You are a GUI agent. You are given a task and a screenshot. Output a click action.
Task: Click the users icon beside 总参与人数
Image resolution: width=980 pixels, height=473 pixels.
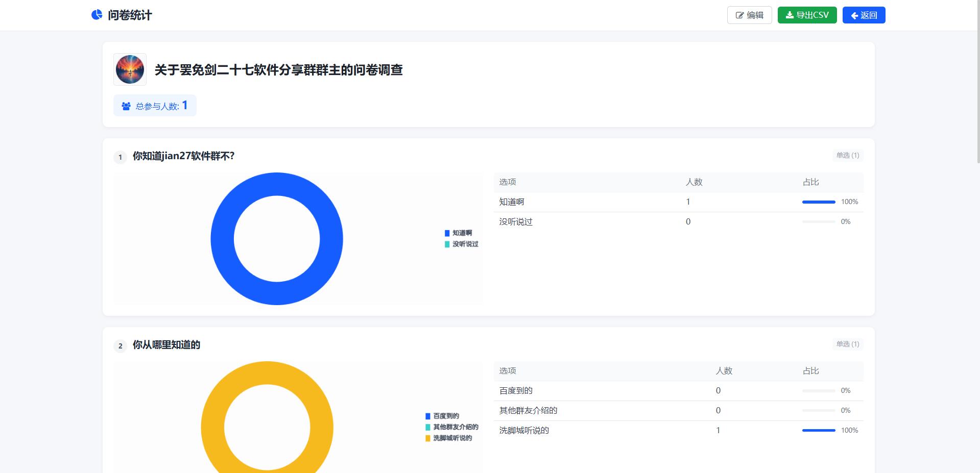pos(125,105)
